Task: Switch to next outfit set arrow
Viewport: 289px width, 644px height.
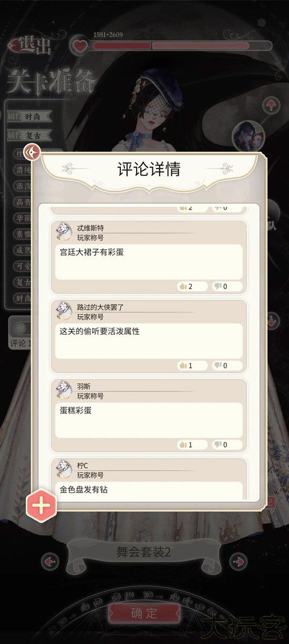Action: pos(238,561)
